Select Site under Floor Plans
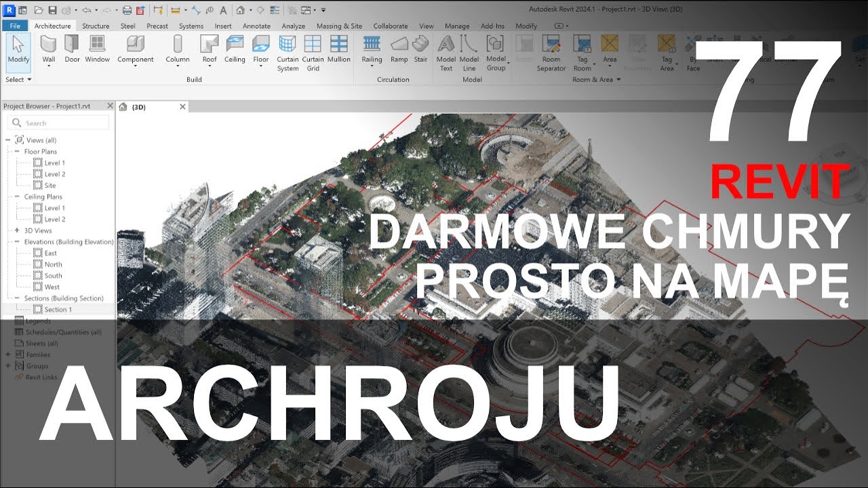 pyautogui.click(x=50, y=185)
